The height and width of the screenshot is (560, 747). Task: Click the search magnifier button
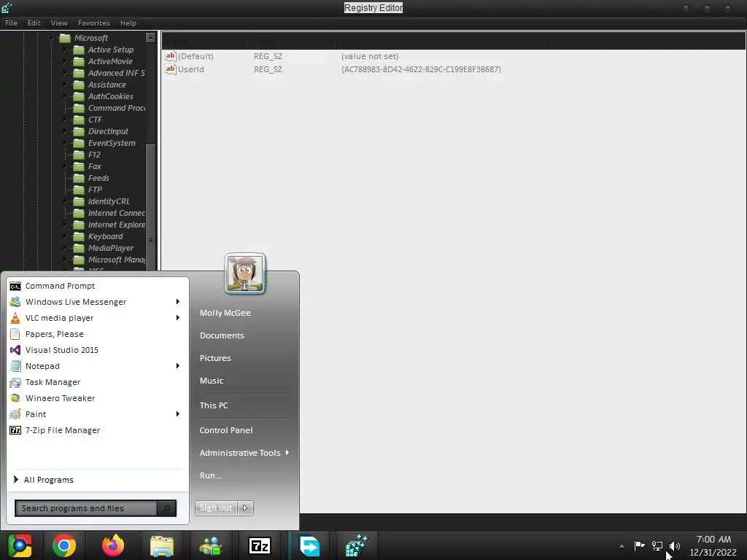coord(167,508)
